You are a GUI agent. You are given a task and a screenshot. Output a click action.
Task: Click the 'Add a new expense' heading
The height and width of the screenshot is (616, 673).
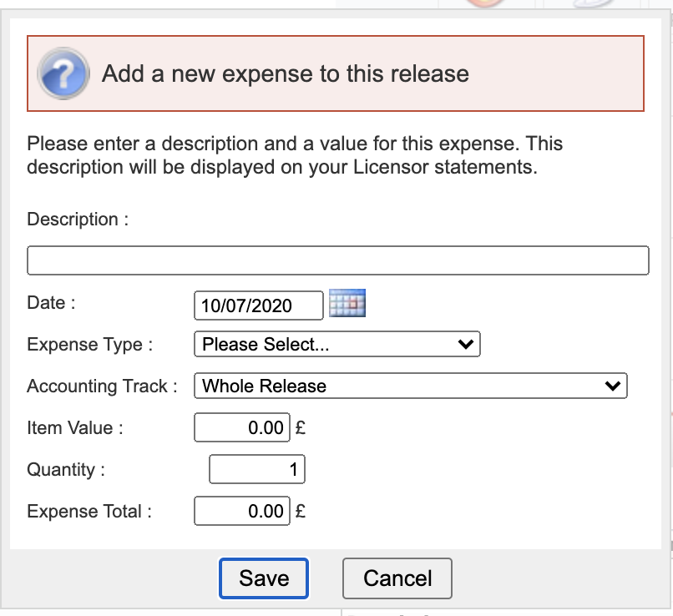(x=285, y=73)
